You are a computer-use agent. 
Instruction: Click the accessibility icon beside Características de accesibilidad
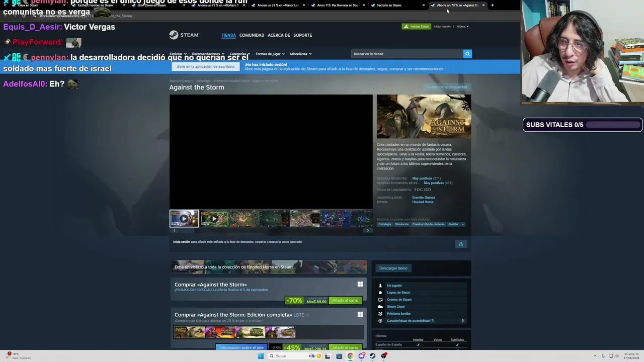[380, 321]
